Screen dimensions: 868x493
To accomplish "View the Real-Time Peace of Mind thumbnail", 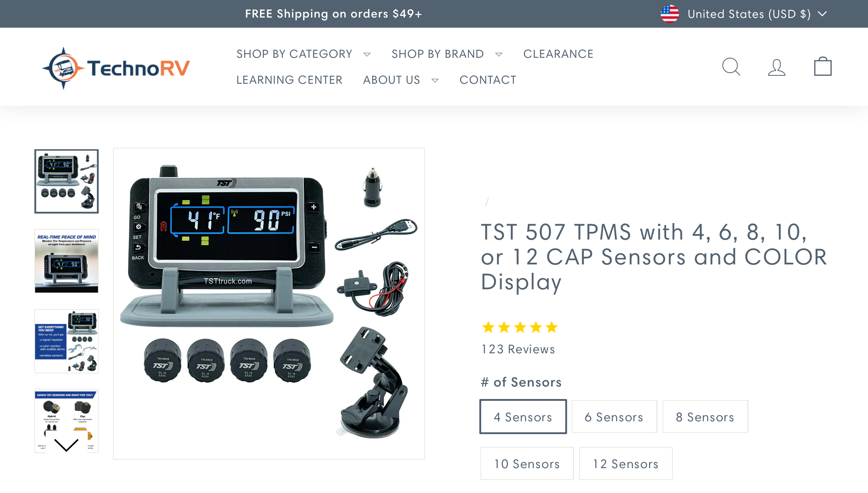I will [x=67, y=261].
